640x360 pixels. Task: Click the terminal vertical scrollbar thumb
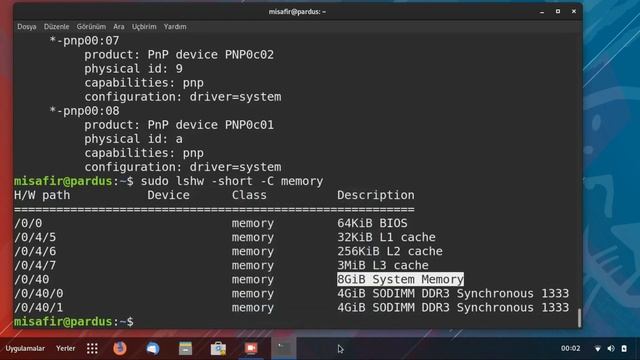579,318
